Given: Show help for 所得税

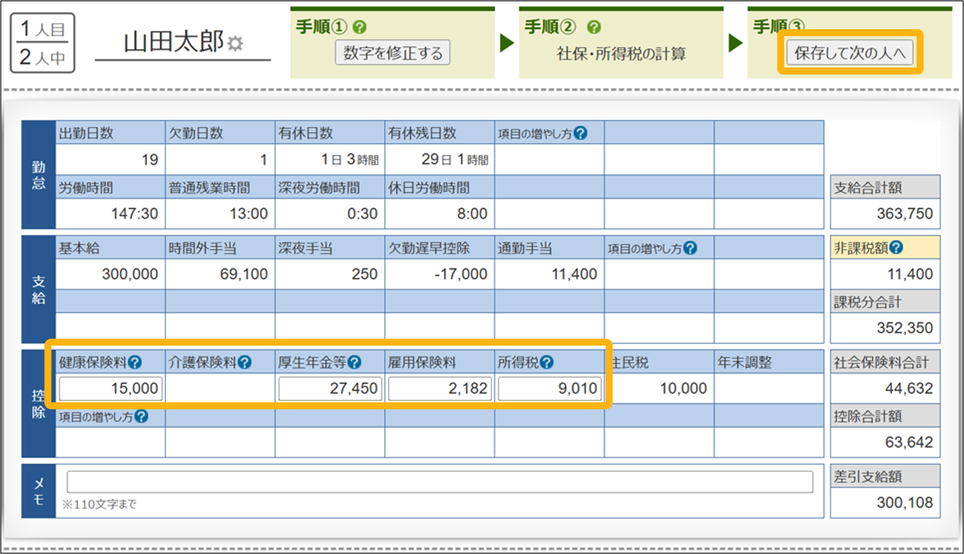Looking at the screenshot, I should (547, 363).
